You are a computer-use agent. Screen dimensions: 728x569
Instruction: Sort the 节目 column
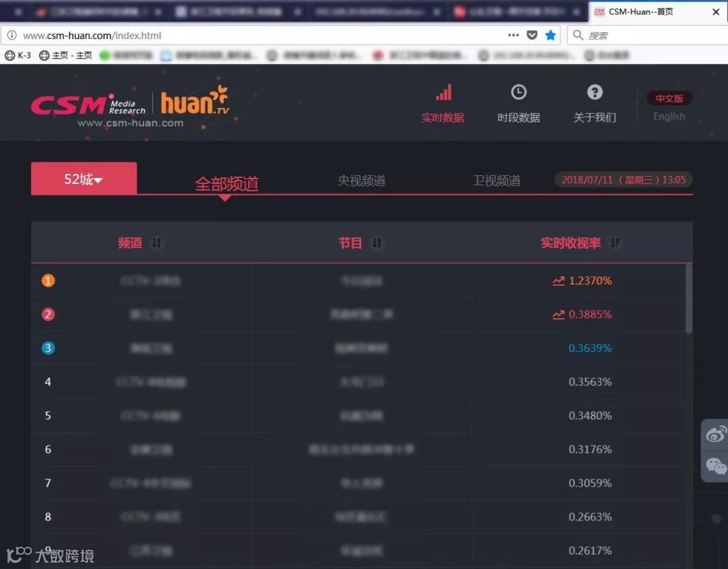pos(377,243)
